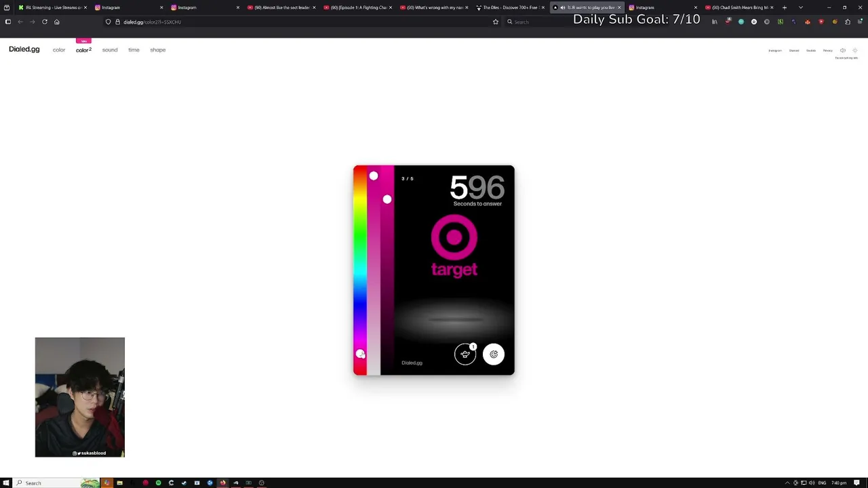The height and width of the screenshot is (488, 868).
Task: Reload the dialed.gg page
Action: (45, 22)
